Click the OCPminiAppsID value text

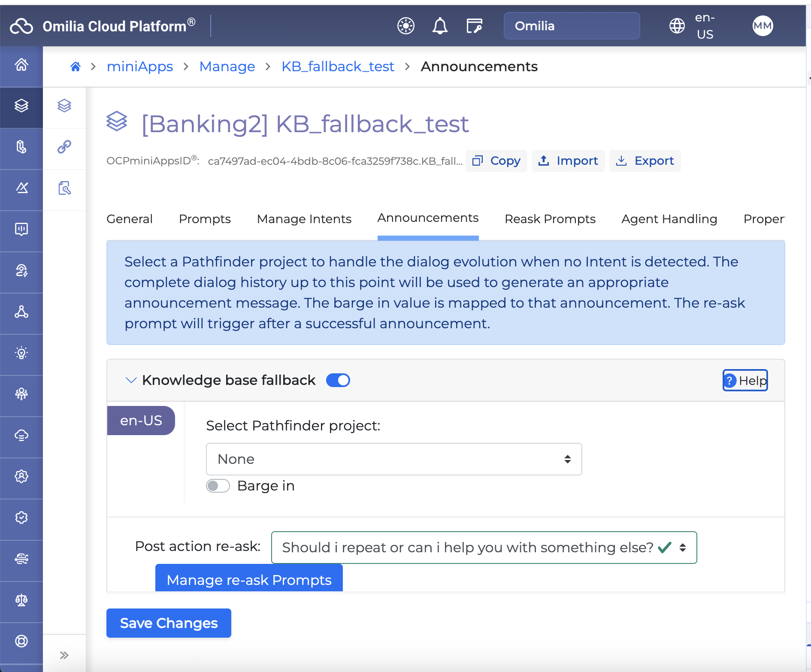pyautogui.click(x=335, y=161)
